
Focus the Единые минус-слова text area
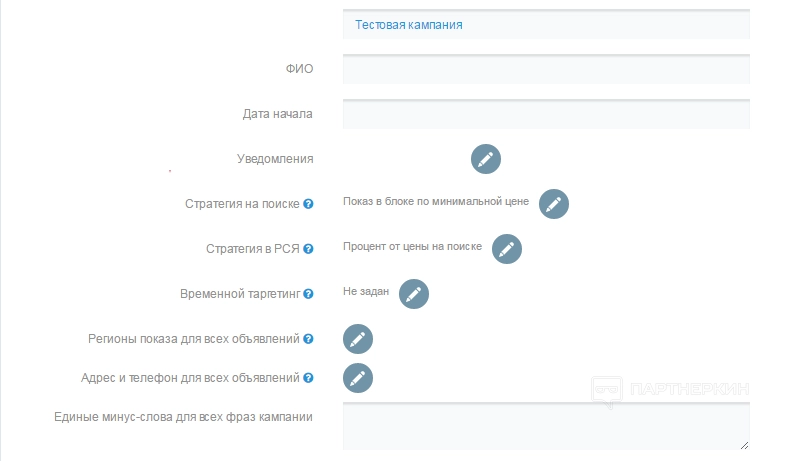(x=546, y=427)
